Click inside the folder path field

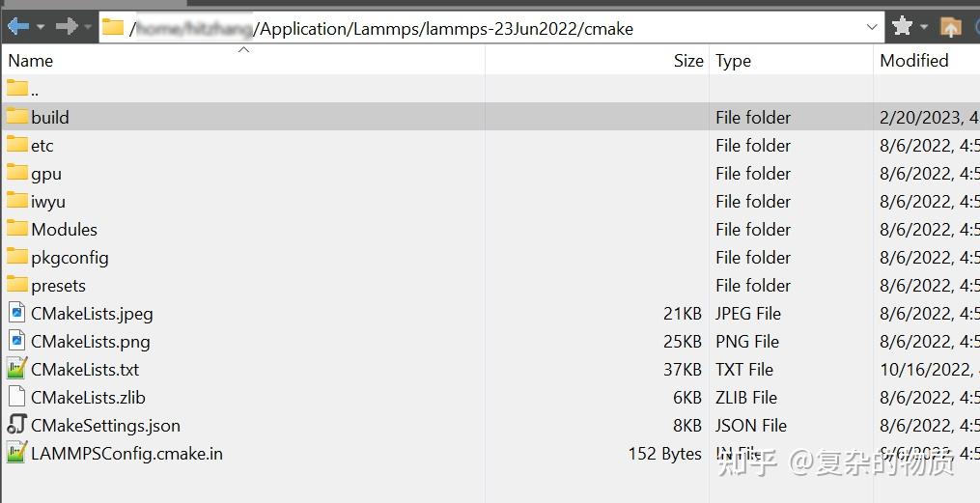click(x=483, y=28)
